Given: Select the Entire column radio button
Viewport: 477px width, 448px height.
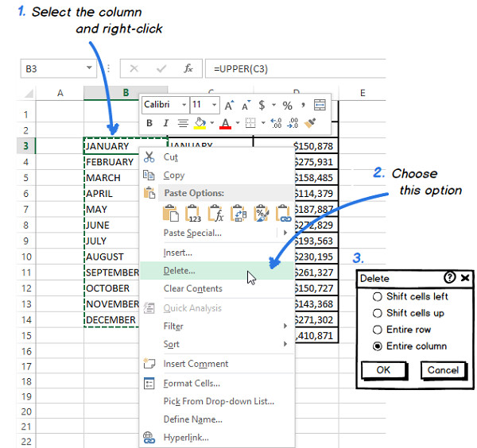Looking at the screenshot, I should click(x=377, y=346).
